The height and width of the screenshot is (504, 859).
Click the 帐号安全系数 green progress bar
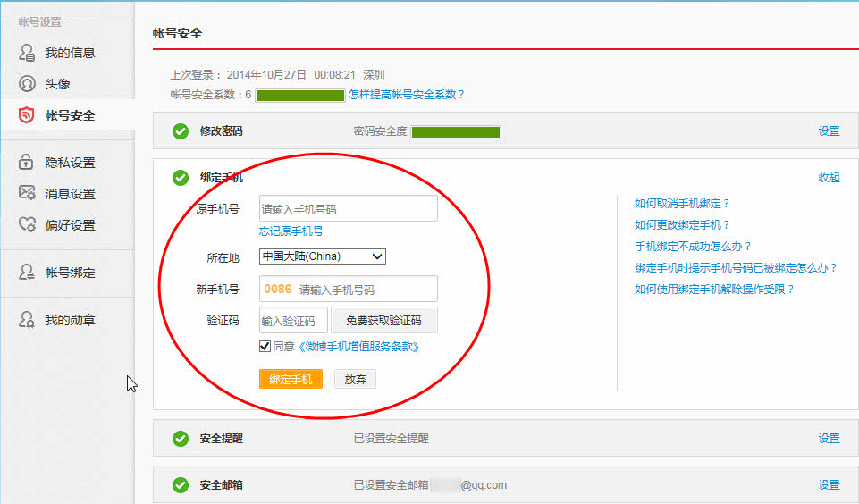pos(300,96)
